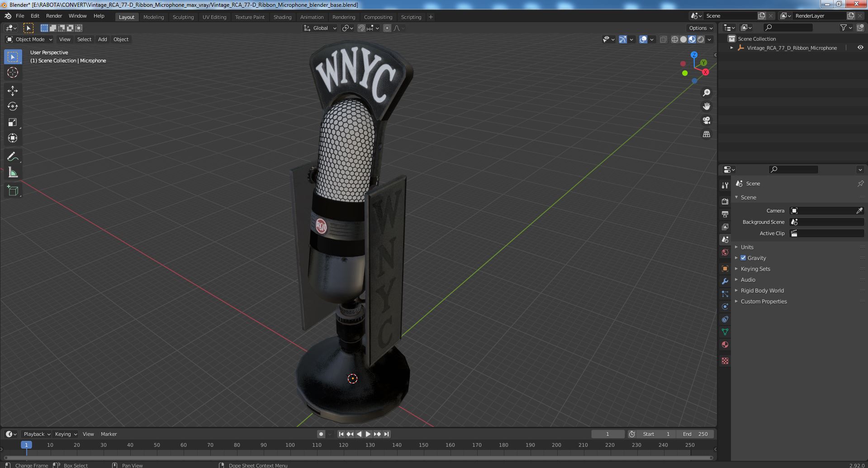This screenshot has width=868, height=468.
Task: Switch to the Modeling workspace tab
Action: click(153, 17)
